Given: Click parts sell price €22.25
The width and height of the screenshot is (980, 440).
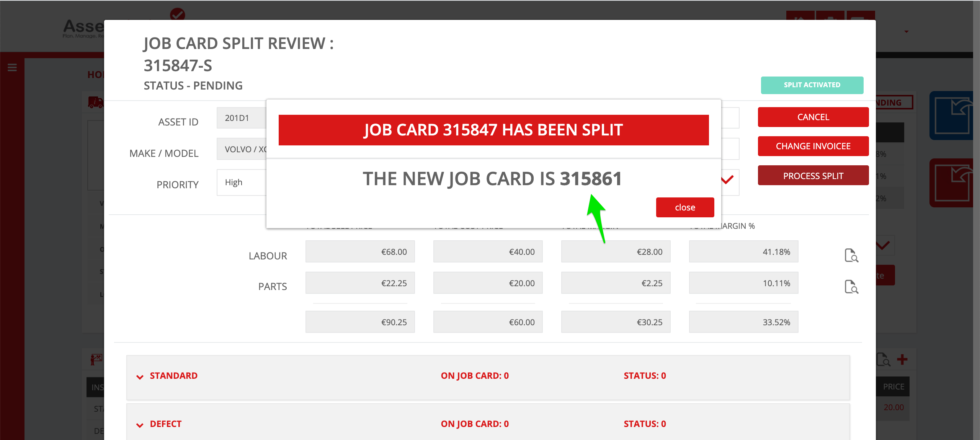Looking at the screenshot, I should [360, 283].
